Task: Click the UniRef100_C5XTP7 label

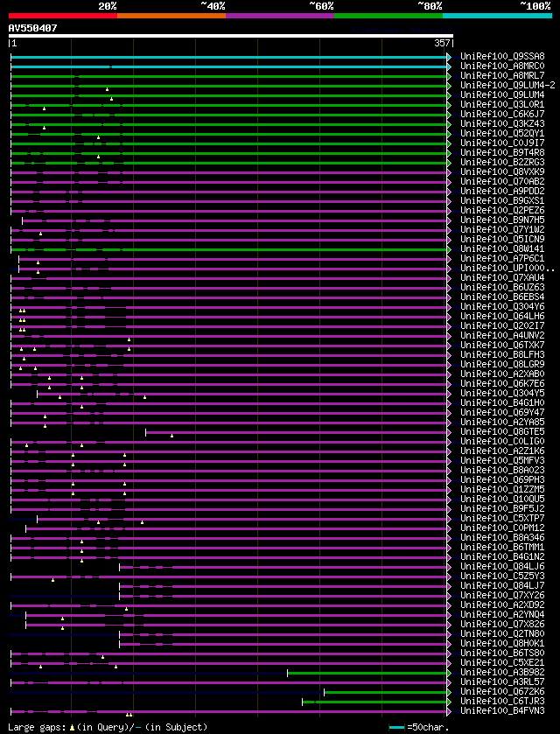Action: [502, 519]
